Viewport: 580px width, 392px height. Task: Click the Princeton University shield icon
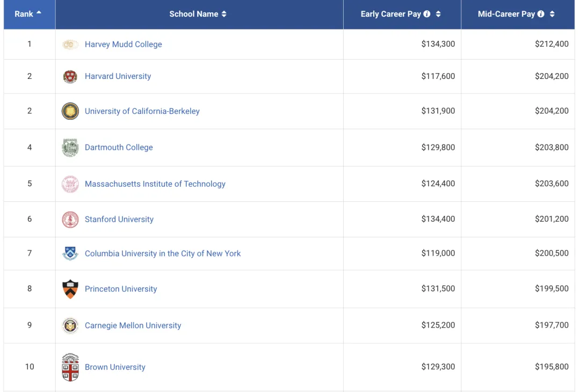pos(70,289)
